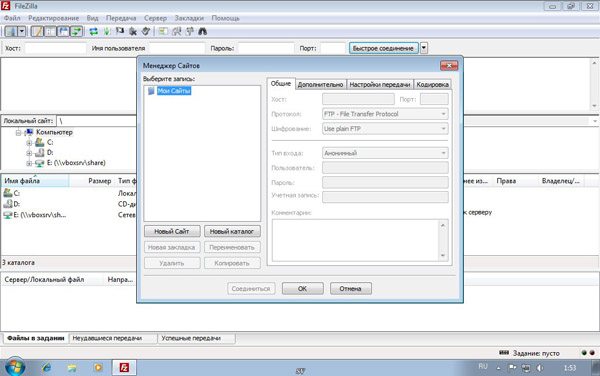The width and height of the screenshot is (600, 376).
Task: Click the Новый Сайт button
Action: [x=172, y=231]
